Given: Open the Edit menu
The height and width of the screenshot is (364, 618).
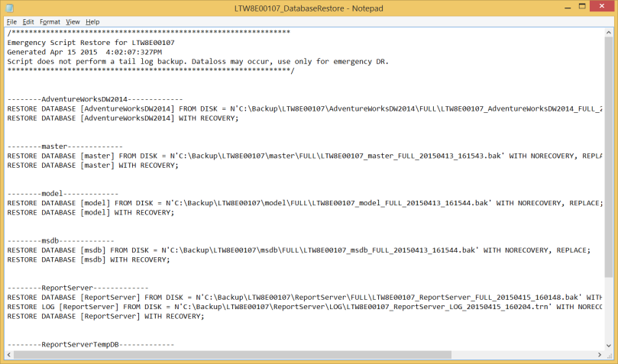Looking at the screenshot, I should [28, 22].
